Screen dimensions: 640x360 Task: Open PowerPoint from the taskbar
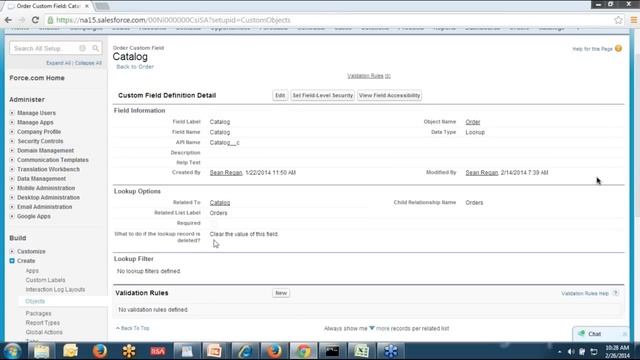(215, 351)
